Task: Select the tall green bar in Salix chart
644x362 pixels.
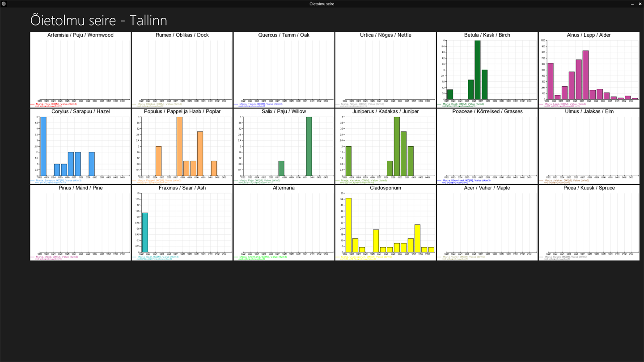Action: click(x=309, y=146)
